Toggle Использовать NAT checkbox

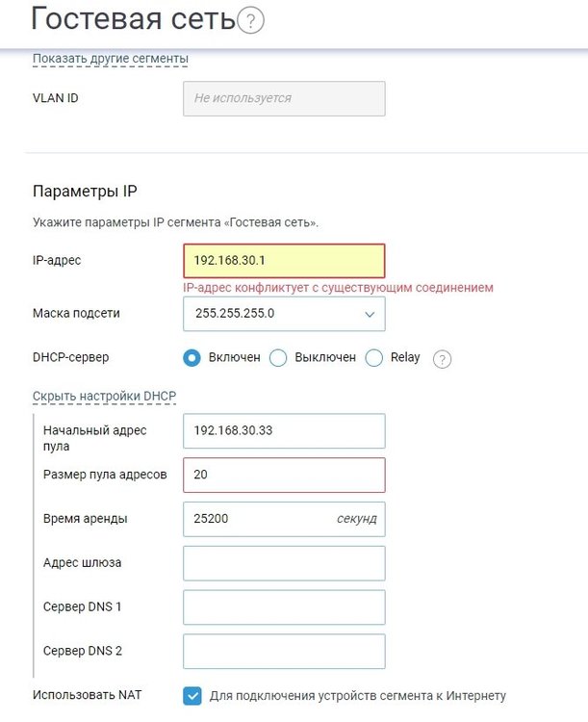click(x=192, y=696)
